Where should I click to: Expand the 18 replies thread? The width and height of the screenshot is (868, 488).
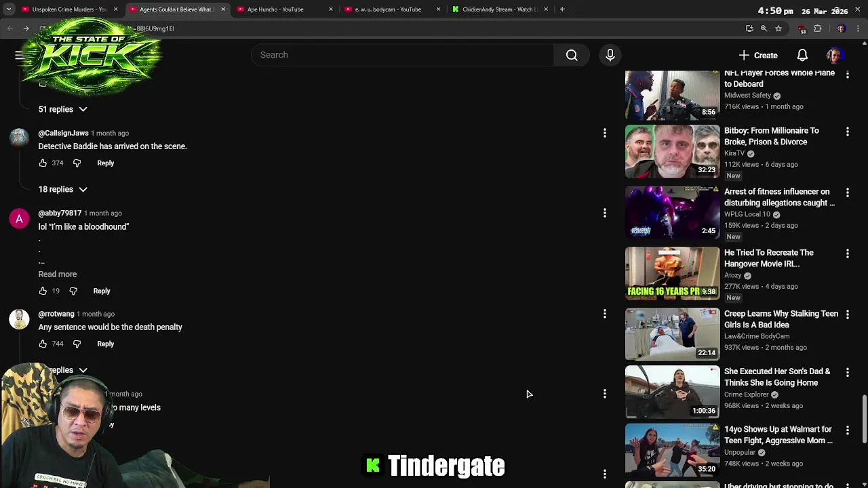(x=62, y=189)
